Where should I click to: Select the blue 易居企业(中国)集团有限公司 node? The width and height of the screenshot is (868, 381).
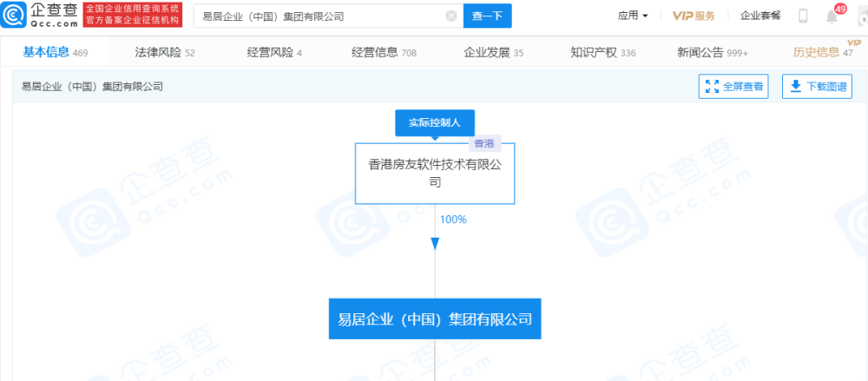(435, 319)
